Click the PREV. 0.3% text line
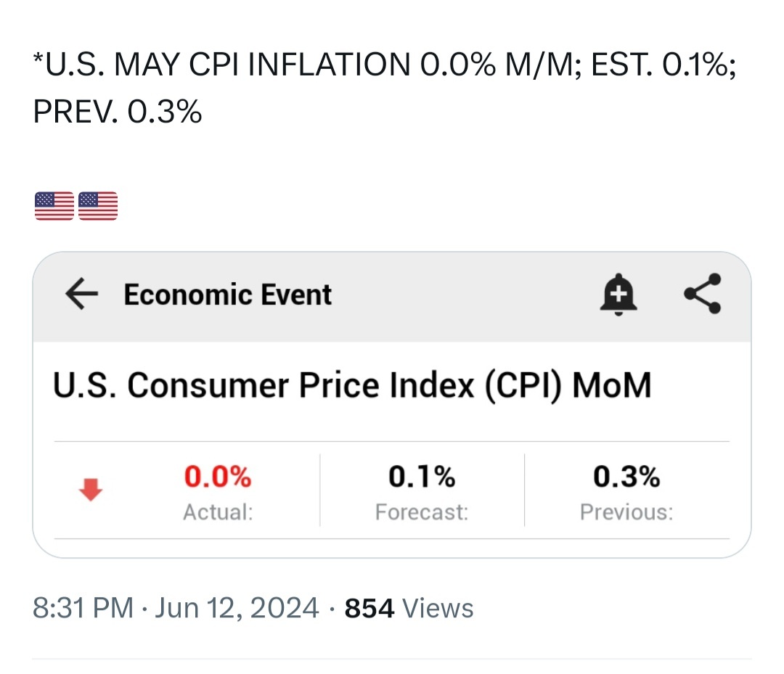 (x=118, y=111)
